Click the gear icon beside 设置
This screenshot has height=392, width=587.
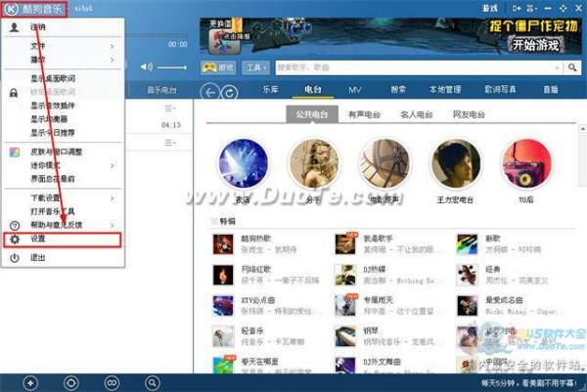tap(15, 240)
